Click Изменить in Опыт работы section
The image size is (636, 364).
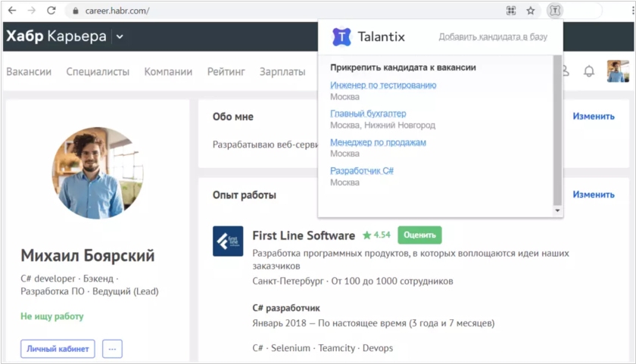point(594,194)
